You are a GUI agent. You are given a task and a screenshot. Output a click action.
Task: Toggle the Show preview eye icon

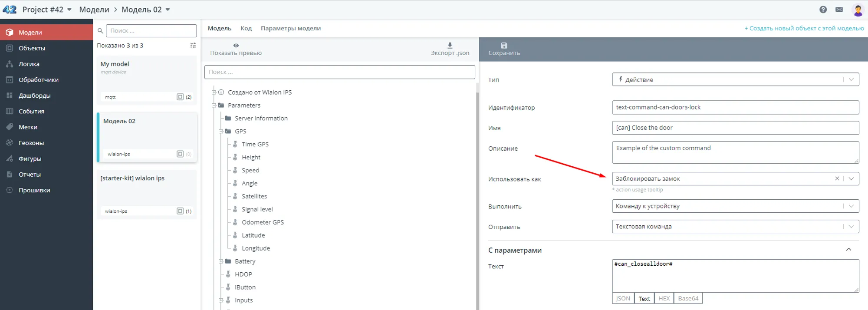[x=236, y=45]
